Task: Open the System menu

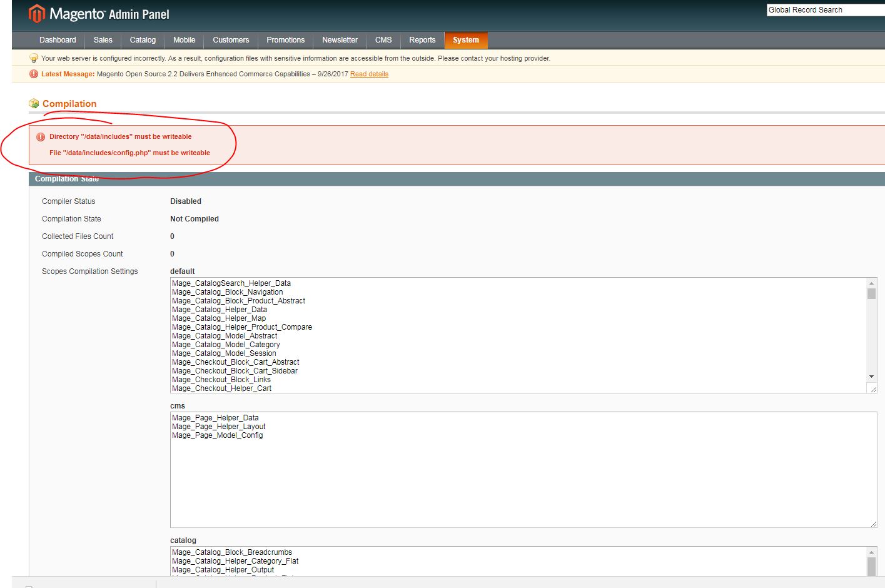Action: [466, 40]
